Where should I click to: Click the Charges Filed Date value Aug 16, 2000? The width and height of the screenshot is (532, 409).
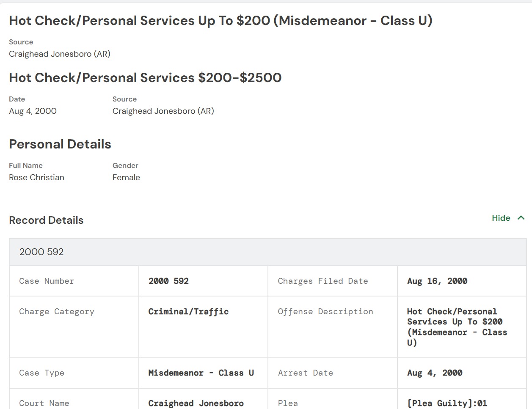(437, 281)
